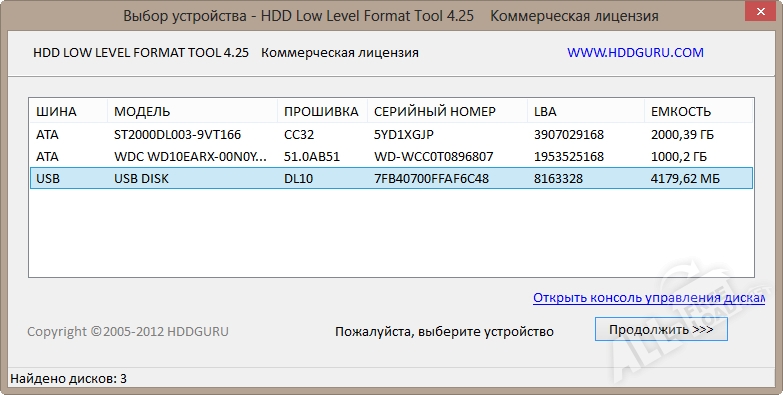Click the Найдено дисков: 3 status text
Viewport: 783px width, 395px height.
click(x=68, y=379)
